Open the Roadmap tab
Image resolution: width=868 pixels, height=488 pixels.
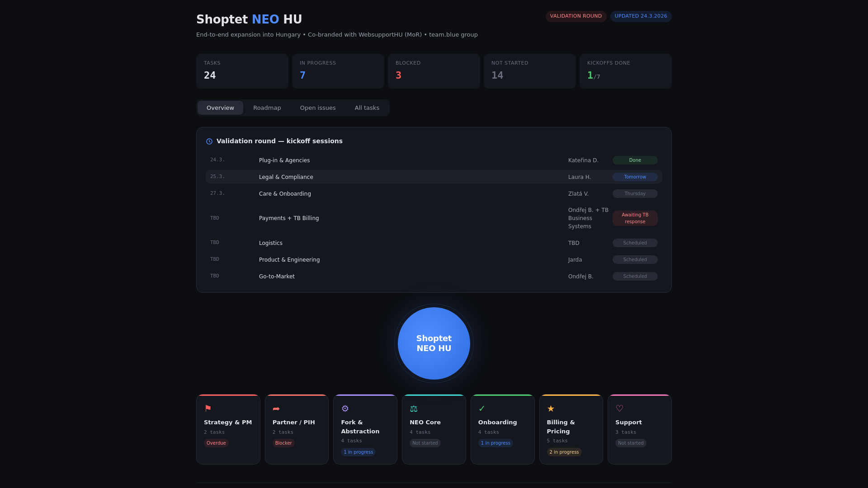267,108
